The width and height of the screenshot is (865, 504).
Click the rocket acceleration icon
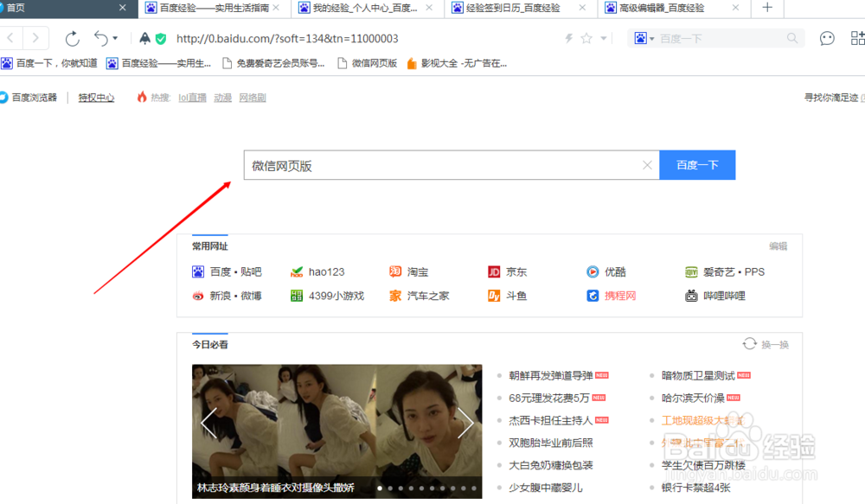(x=144, y=38)
